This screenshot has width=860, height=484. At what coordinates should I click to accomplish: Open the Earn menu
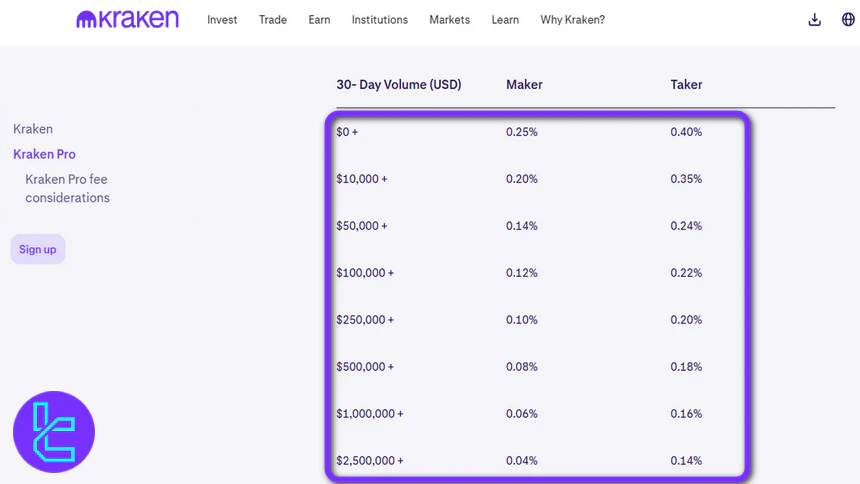pos(319,20)
